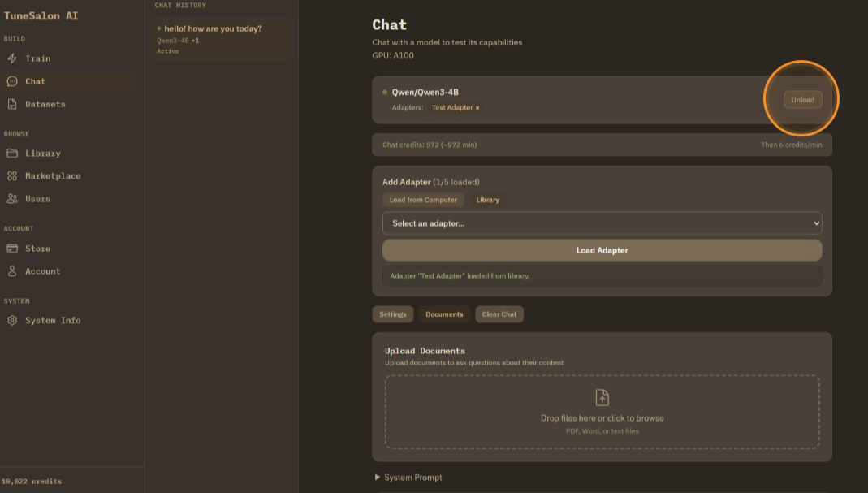Image resolution: width=868 pixels, height=493 pixels.
Task: Toggle the Settings panel button
Action: click(x=393, y=314)
